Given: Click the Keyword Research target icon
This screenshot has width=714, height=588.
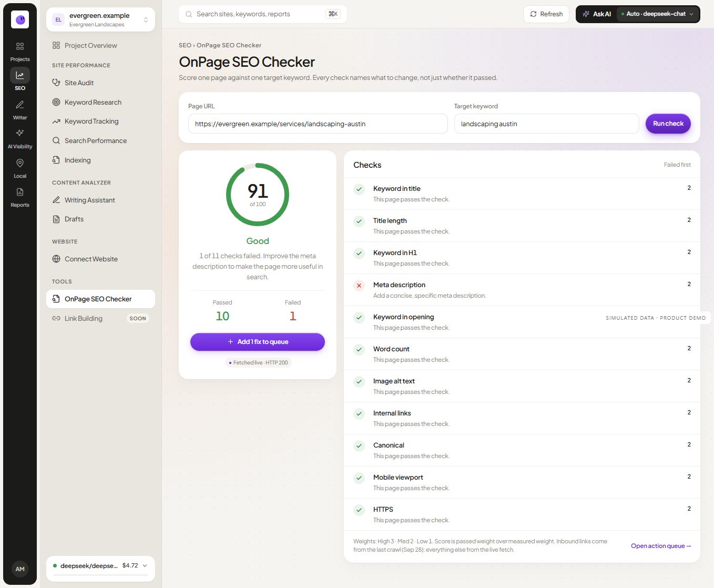Looking at the screenshot, I should click(x=56, y=102).
